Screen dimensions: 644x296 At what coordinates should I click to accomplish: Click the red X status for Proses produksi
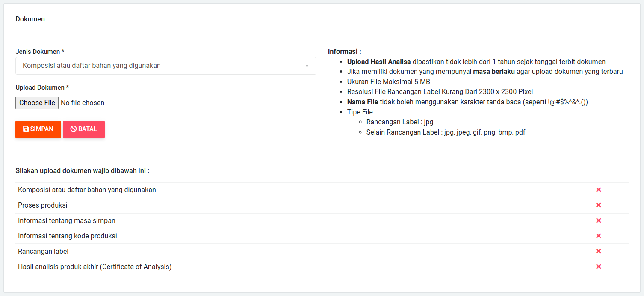tap(598, 205)
